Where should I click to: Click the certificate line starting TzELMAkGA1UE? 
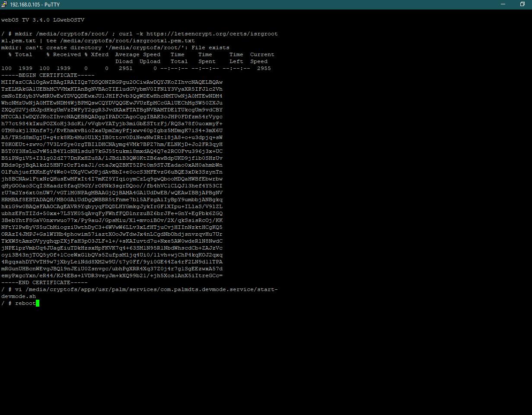[112, 89]
